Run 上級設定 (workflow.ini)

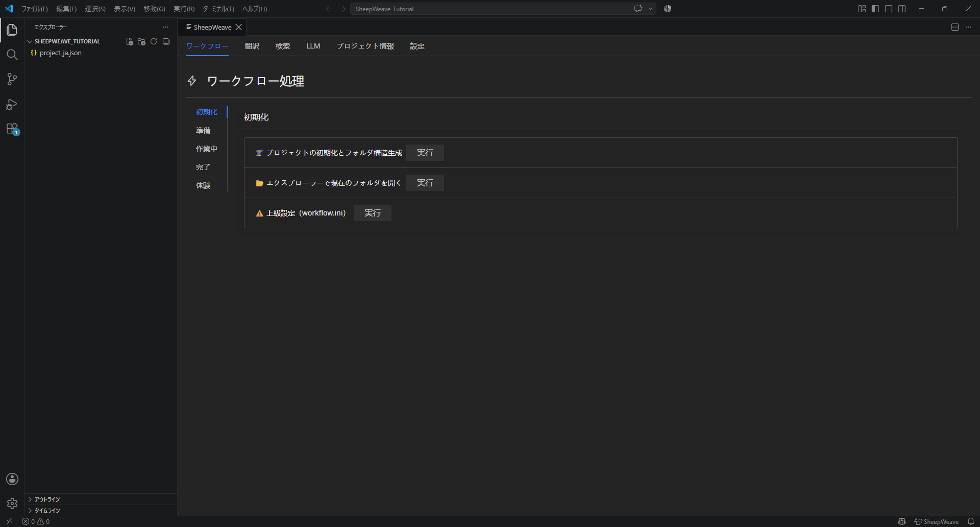point(373,213)
